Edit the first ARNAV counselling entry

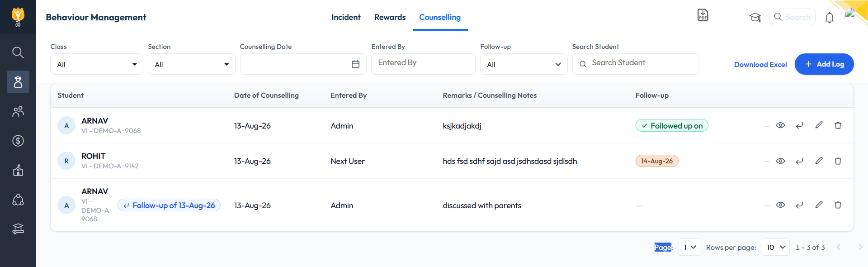(x=819, y=125)
